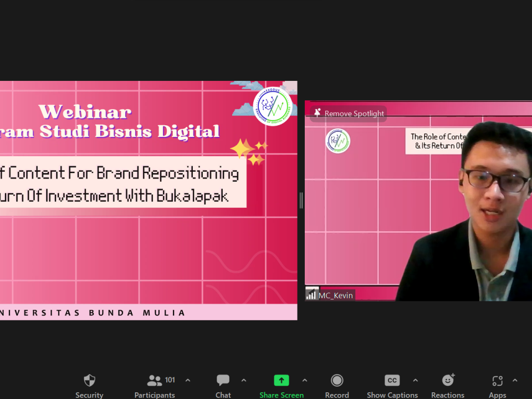
Task: Open the Chat panel
Action: click(x=223, y=386)
